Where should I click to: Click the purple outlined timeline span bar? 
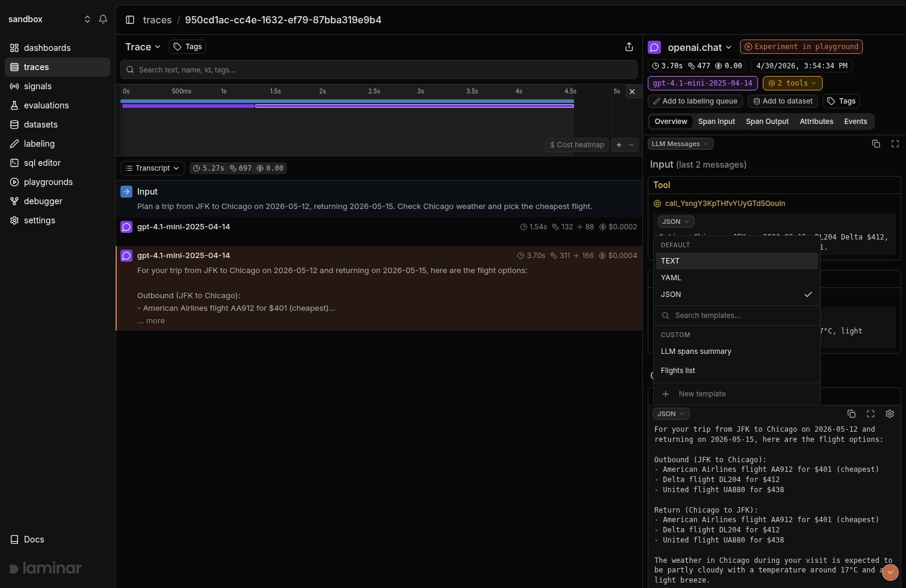point(415,106)
